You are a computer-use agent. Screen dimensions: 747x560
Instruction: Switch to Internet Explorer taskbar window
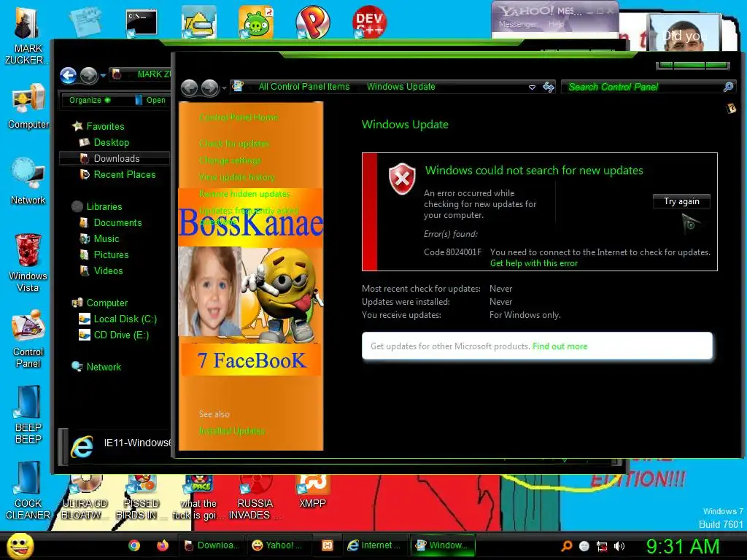[374, 545]
